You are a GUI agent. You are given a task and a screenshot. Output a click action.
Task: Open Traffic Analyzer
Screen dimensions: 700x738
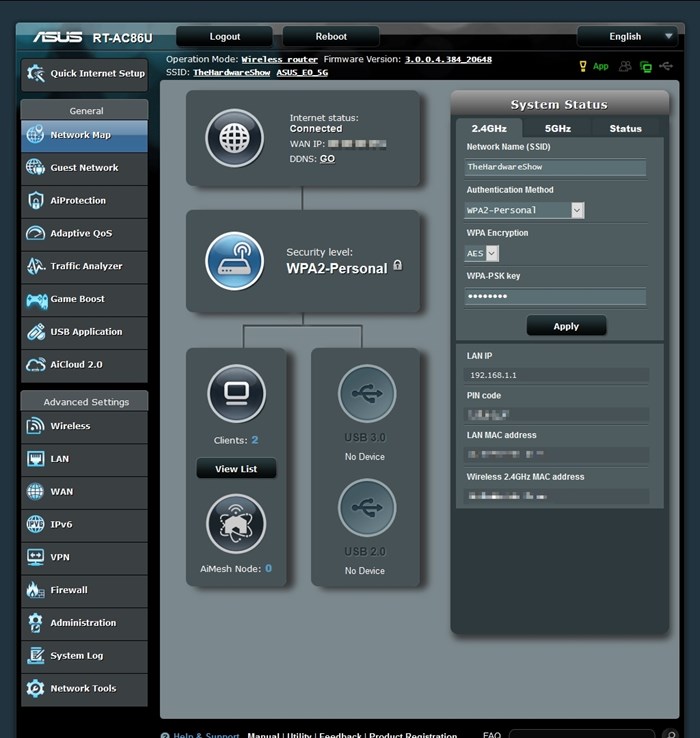click(84, 266)
